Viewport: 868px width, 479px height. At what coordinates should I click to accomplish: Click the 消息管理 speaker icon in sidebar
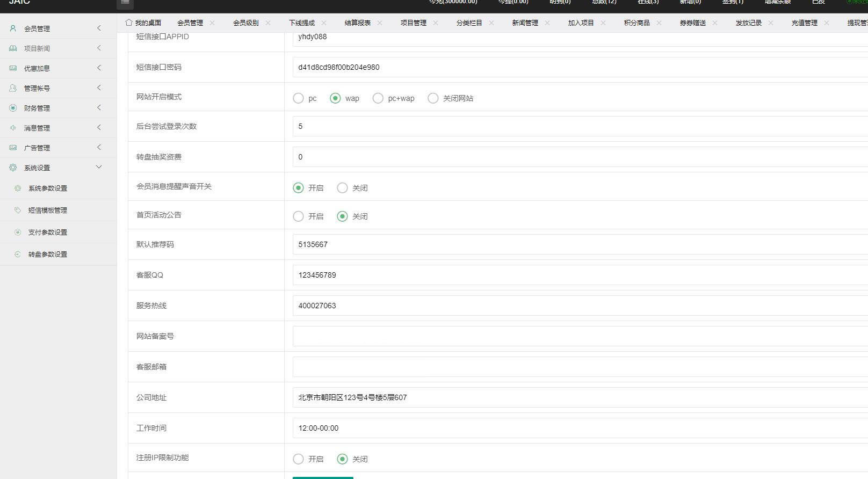13,128
